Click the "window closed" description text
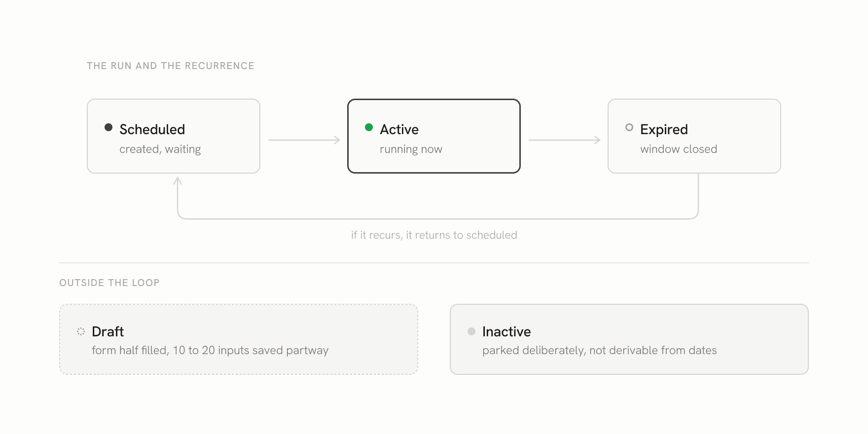Screen dimensions: 868x434 679,149
